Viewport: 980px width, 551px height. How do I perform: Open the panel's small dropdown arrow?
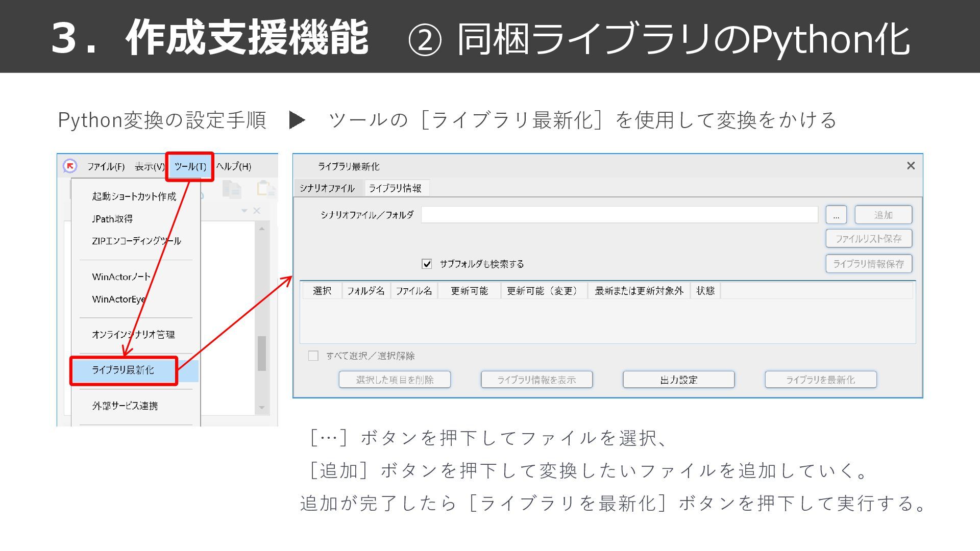(244, 211)
